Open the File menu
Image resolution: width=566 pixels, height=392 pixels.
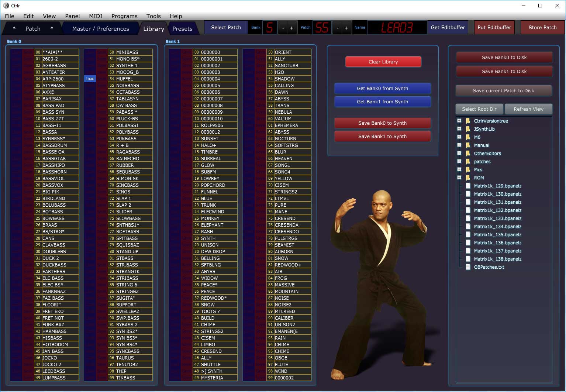(x=10, y=16)
